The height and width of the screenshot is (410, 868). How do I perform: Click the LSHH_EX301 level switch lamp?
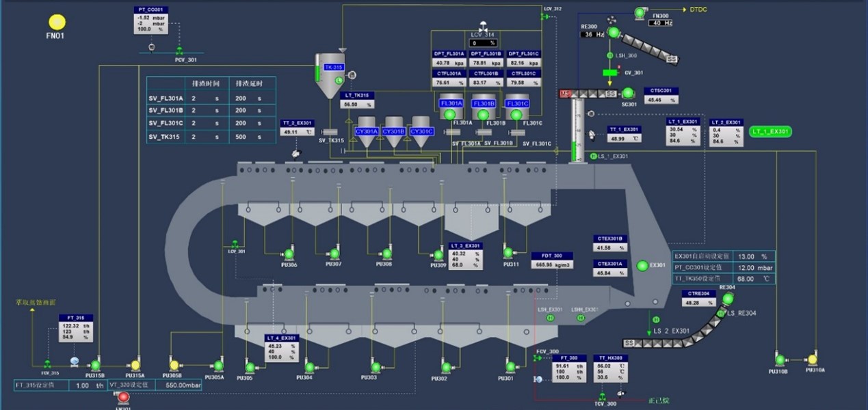tap(581, 318)
